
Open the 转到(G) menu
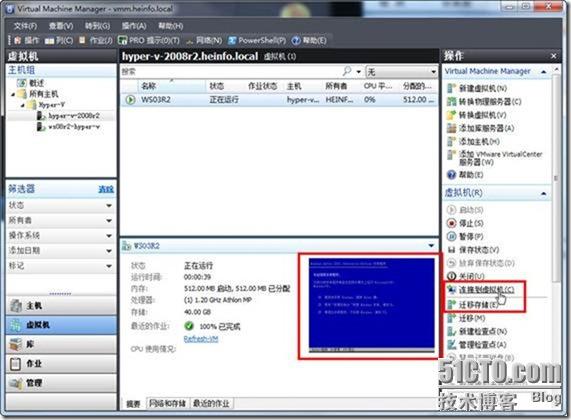tap(97, 26)
